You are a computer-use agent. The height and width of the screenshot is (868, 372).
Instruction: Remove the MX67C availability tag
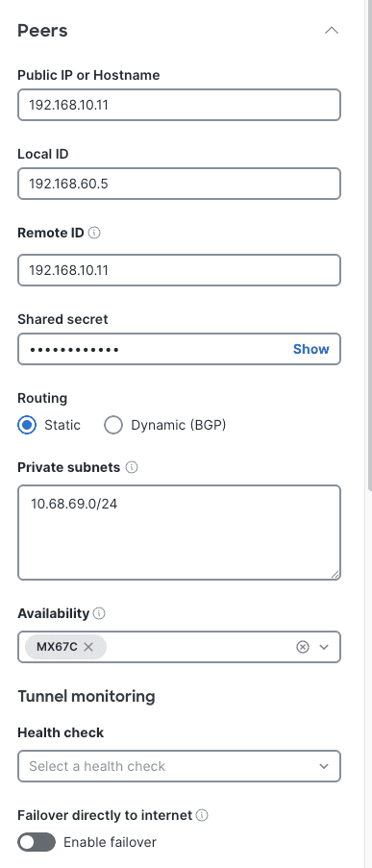coord(88,647)
